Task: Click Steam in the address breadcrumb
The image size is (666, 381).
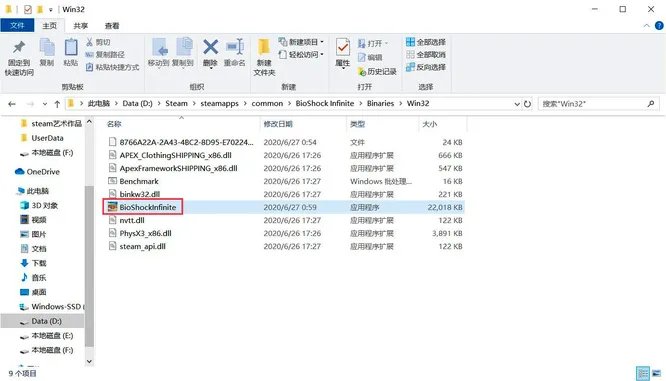Action: (176, 103)
